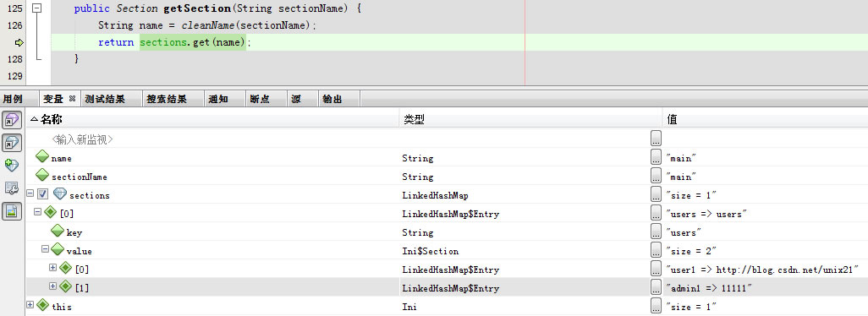This screenshot has width=868, height=316.
Task: Close the 变量 tab
Action: click(73, 99)
